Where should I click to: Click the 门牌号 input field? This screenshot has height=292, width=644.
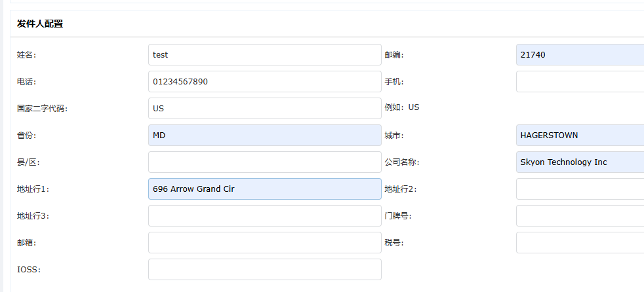pyautogui.click(x=580, y=216)
